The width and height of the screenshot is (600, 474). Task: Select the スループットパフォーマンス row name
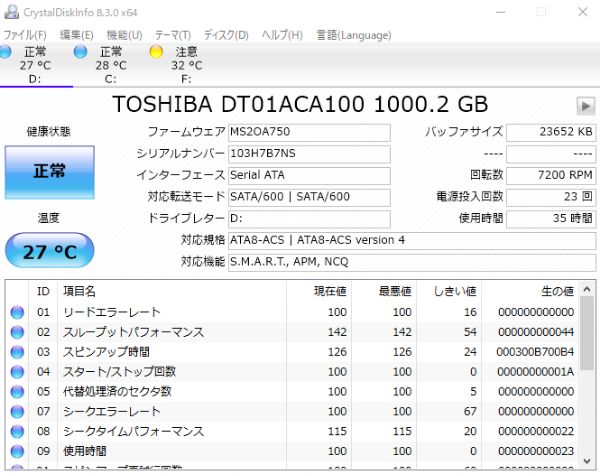[x=134, y=332]
